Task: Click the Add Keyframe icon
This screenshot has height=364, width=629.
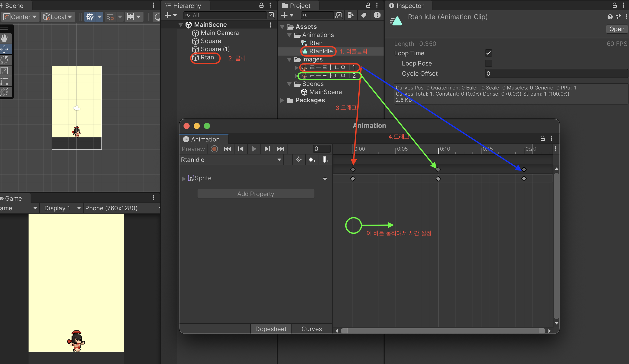Action: [312, 160]
